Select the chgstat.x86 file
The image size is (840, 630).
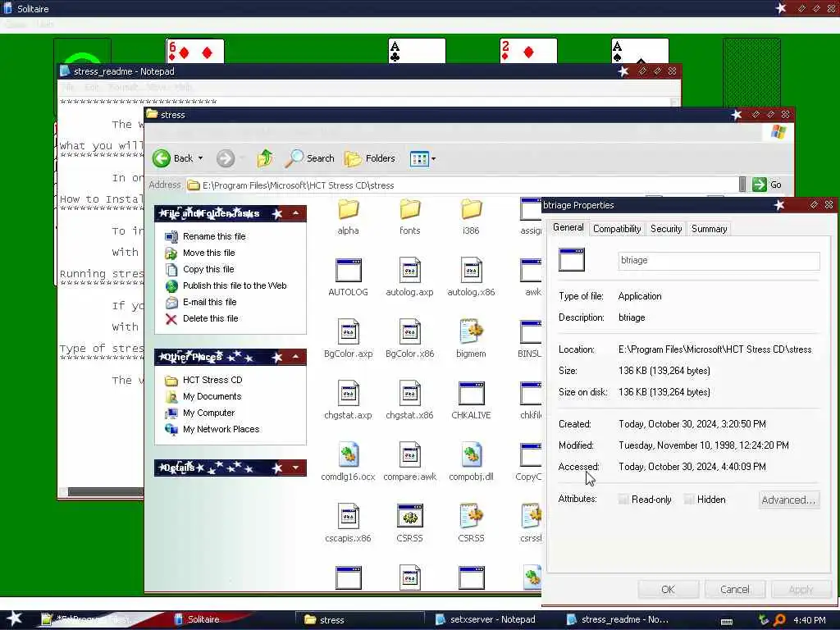click(410, 400)
